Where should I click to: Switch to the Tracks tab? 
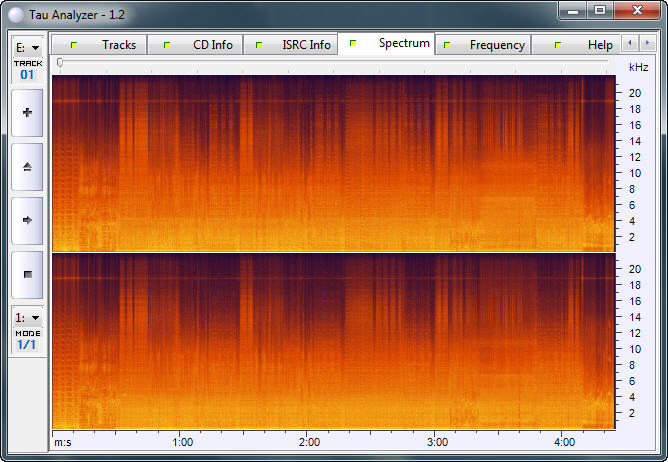[103, 45]
